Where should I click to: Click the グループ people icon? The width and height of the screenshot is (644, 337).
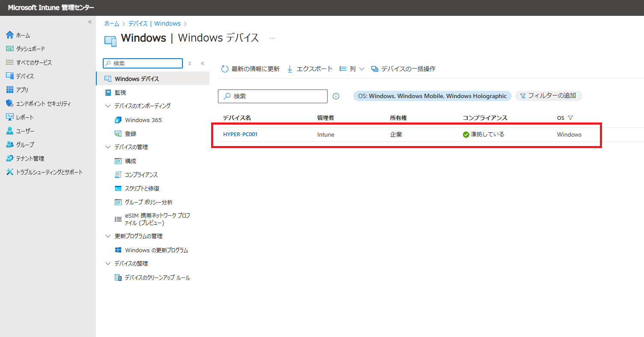10,145
